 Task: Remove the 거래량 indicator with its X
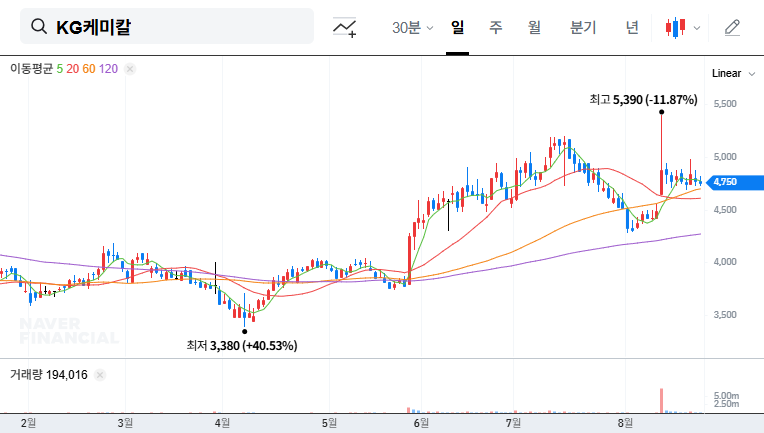click(x=100, y=375)
